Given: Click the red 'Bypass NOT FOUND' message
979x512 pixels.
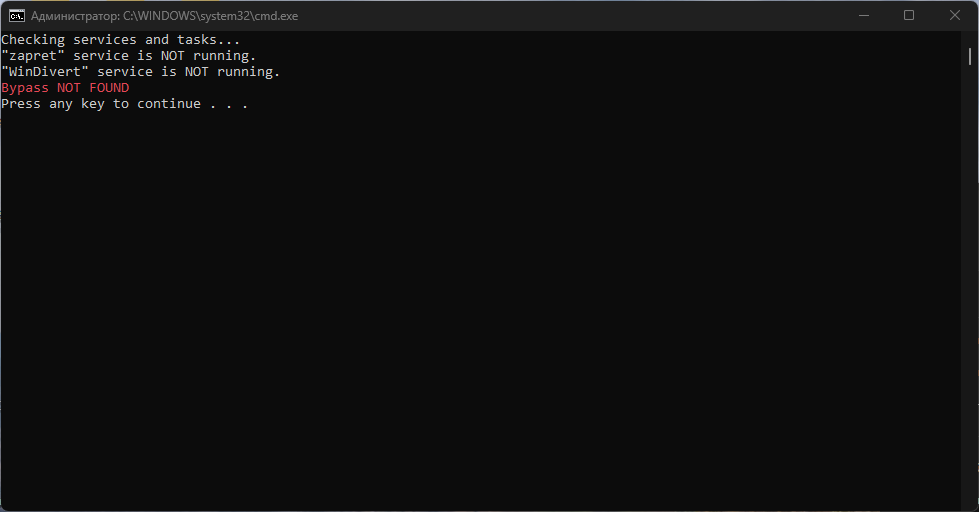Looking at the screenshot, I should 65,88.
